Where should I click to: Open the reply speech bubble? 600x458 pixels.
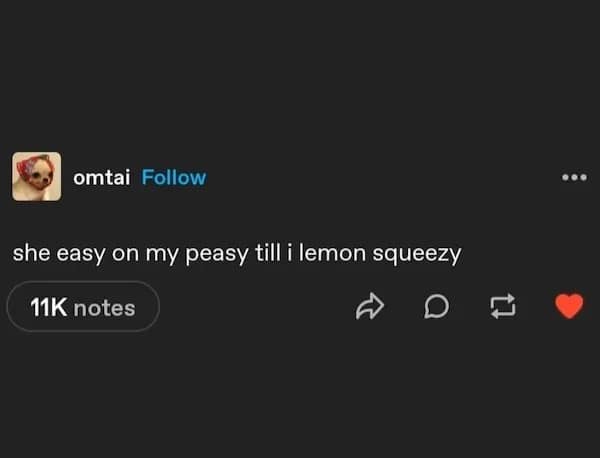436,307
